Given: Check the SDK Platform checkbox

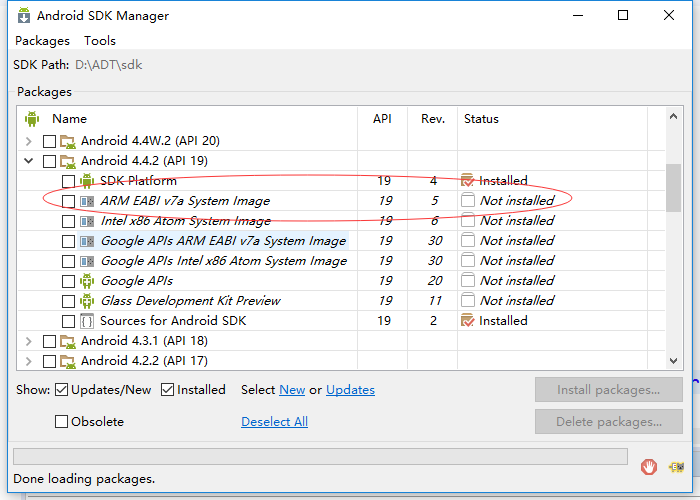Looking at the screenshot, I should (x=68, y=181).
